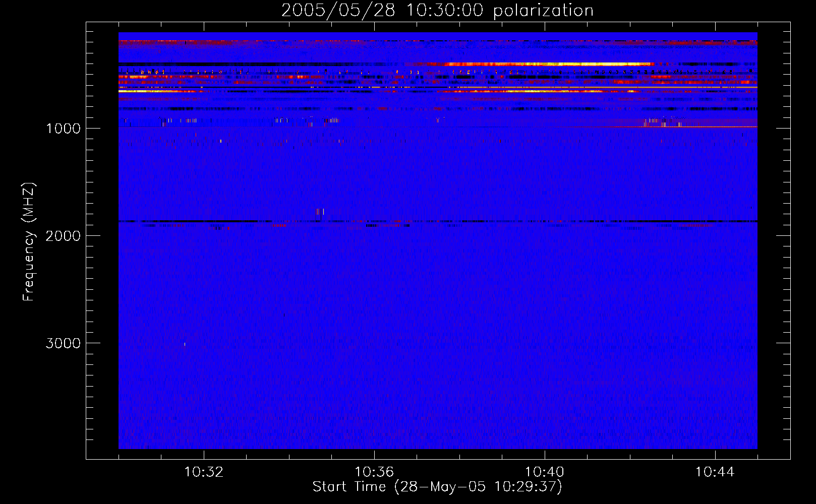This screenshot has width=816, height=504.
Task: Click the 10:40 time tick label
Action: (545, 472)
